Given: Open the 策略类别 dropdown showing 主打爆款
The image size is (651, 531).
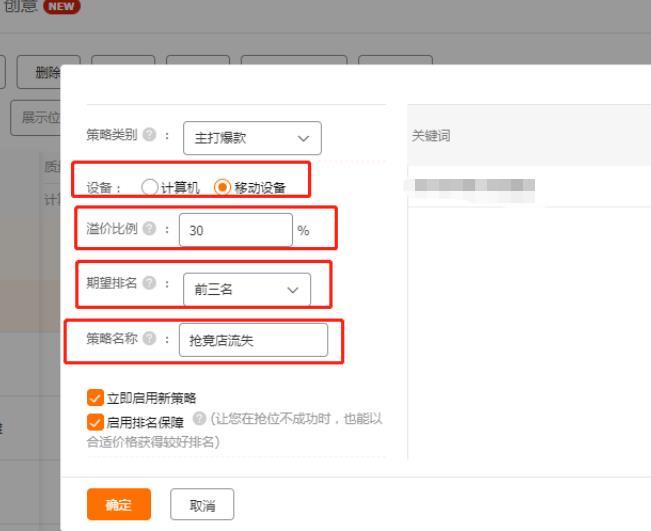Looking at the screenshot, I should click(252, 138).
